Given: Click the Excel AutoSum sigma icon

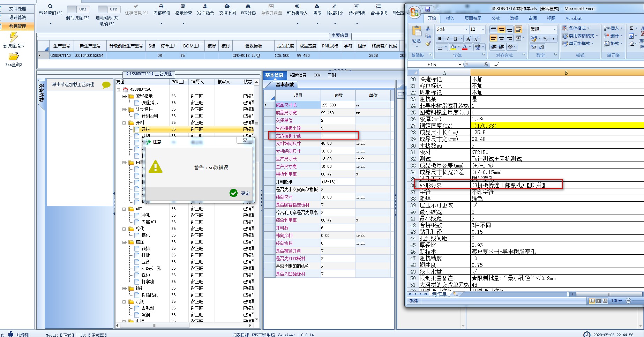Looking at the screenshot, I should click(x=631, y=28).
